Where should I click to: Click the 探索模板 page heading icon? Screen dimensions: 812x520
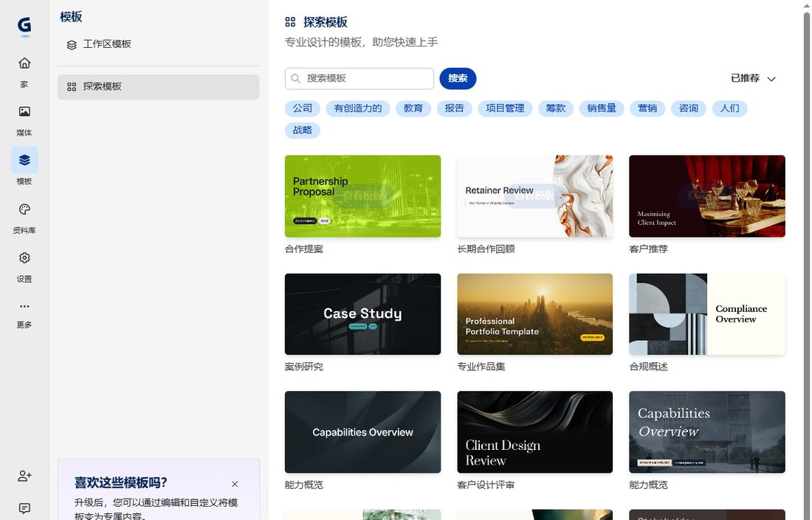[290, 22]
